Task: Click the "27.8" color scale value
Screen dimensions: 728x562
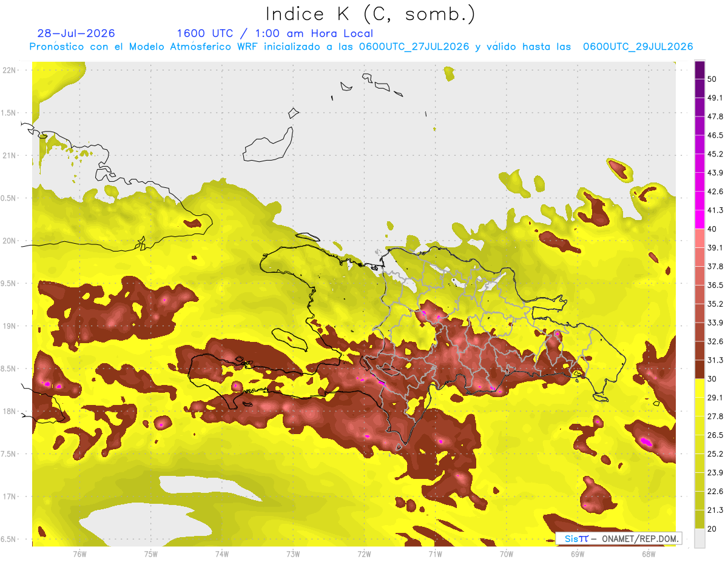Action: click(715, 416)
